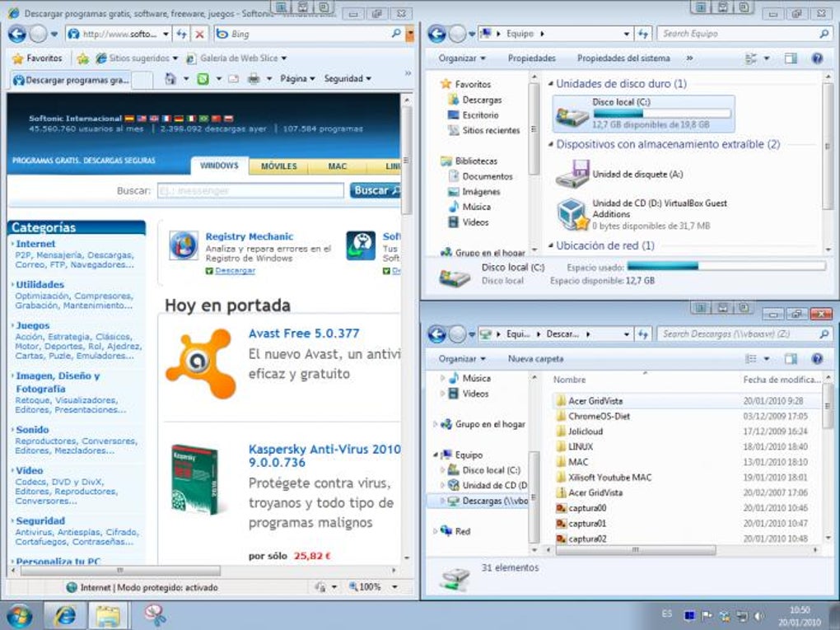Open the Organizar dropdown in Equipo window
Image resolution: width=840 pixels, height=630 pixels.
[462, 58]
